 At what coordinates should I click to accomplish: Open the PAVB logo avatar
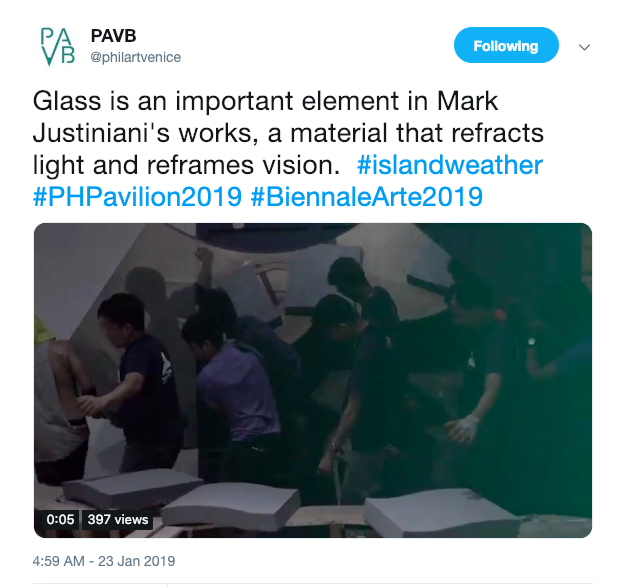58,46
